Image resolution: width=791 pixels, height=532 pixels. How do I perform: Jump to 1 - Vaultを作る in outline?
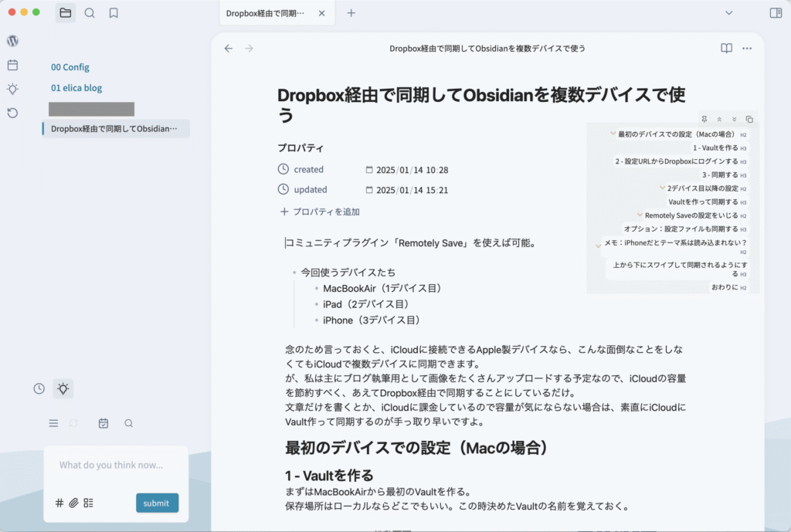[x=715, y=147]
